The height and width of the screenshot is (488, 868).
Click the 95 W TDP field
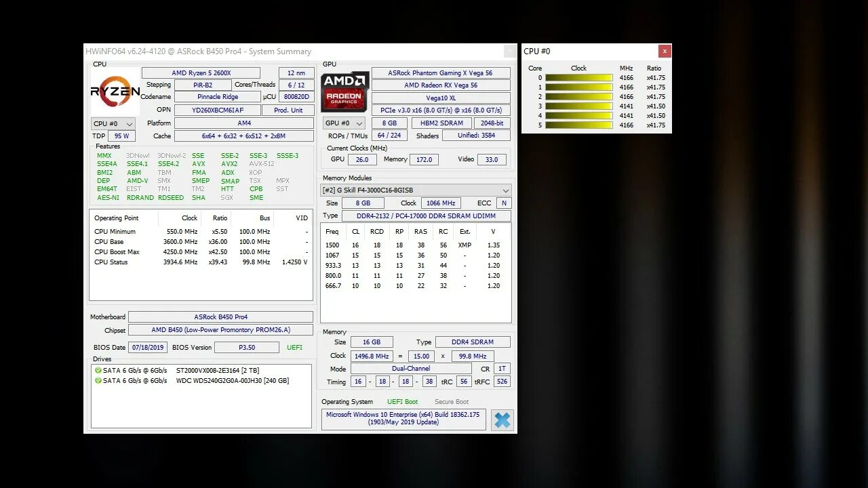[122, 136]
